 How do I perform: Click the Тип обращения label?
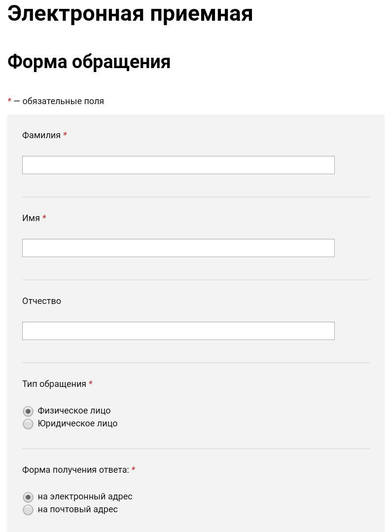tap(54, 384)
